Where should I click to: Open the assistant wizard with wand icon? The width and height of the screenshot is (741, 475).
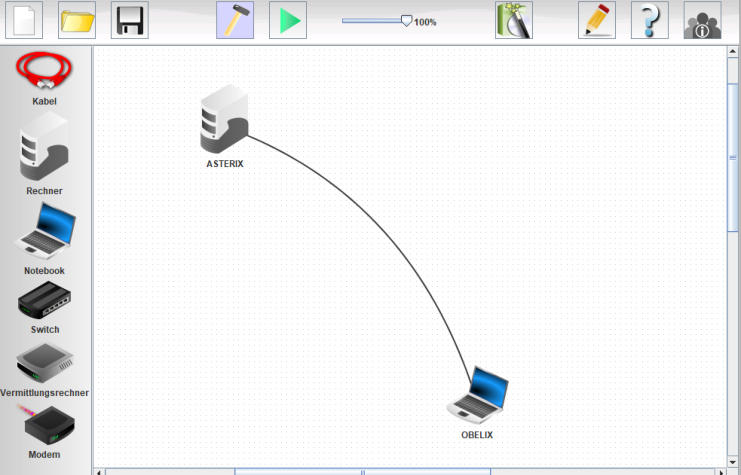coord(514,20)
